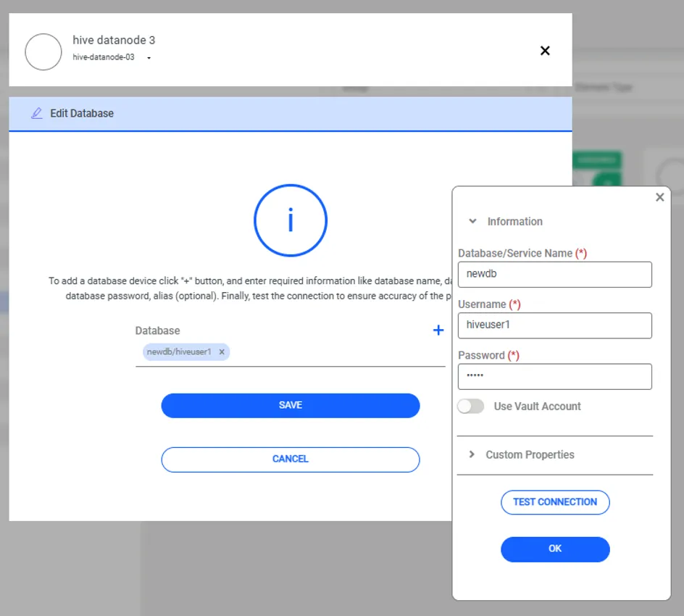Click the blue information circle icon
This screenshot has width=684, height=616.
coord(291,220)
